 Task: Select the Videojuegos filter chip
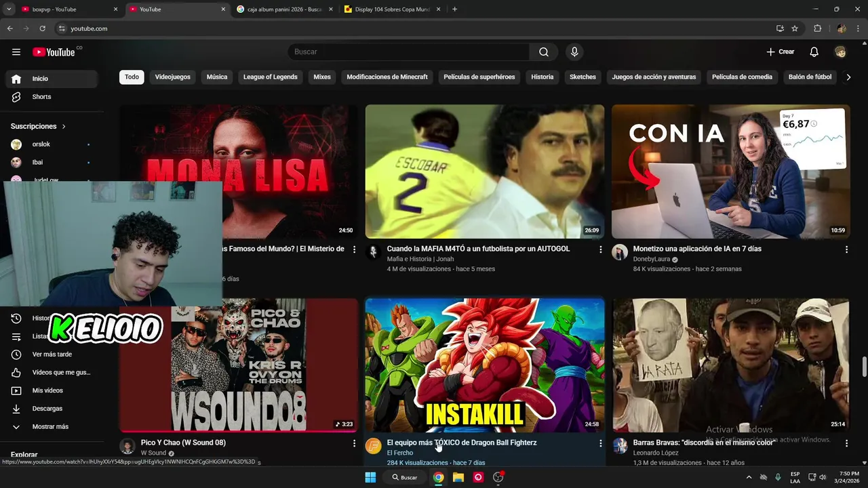[x=172, y=77]
